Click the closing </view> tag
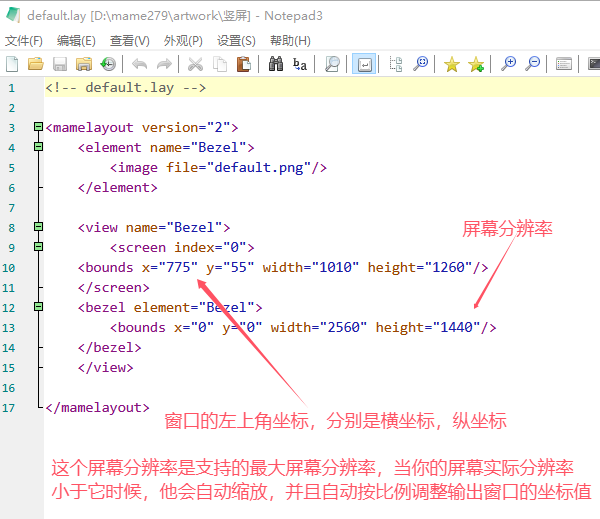The height and width of the screenshot is (519, 600). click(105, 368)
